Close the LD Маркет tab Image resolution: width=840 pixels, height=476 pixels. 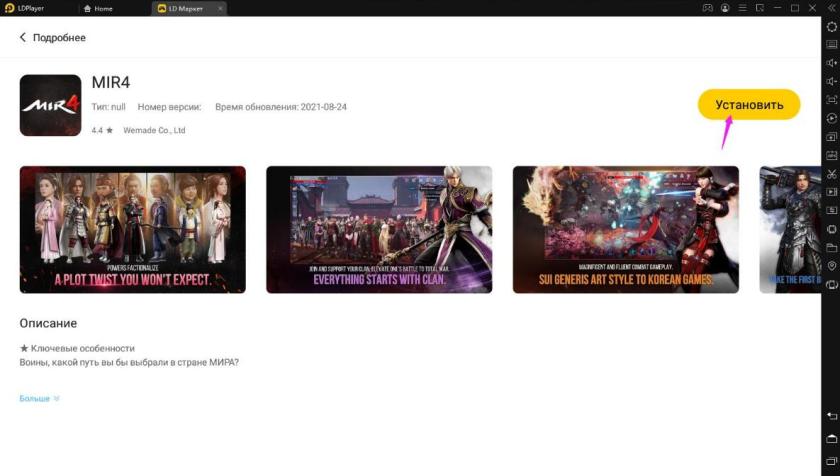pos(220,9)
